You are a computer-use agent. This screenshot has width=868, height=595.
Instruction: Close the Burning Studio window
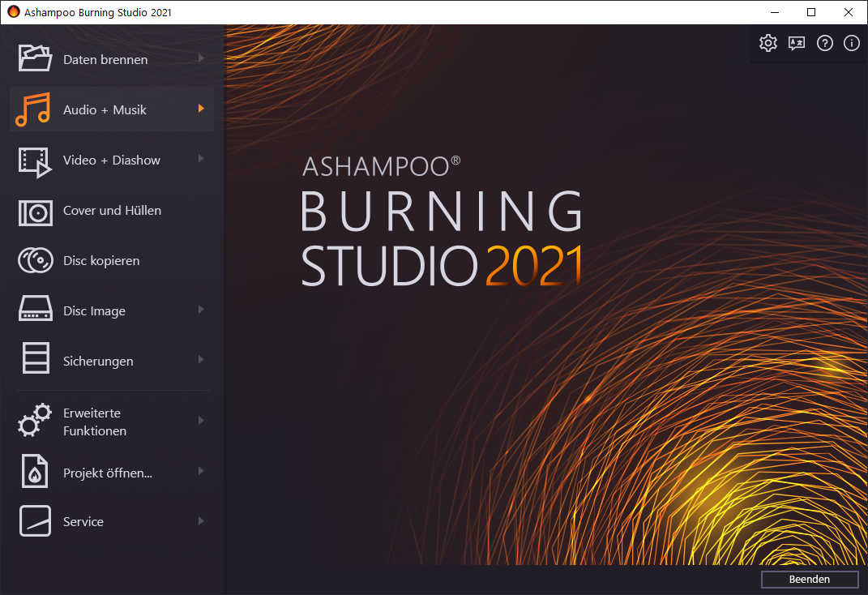849,12
